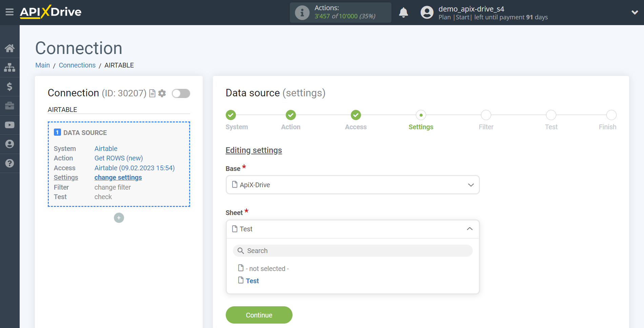Click the check test link
This screenshot has height=328, width=644.
tap(103, 197)
